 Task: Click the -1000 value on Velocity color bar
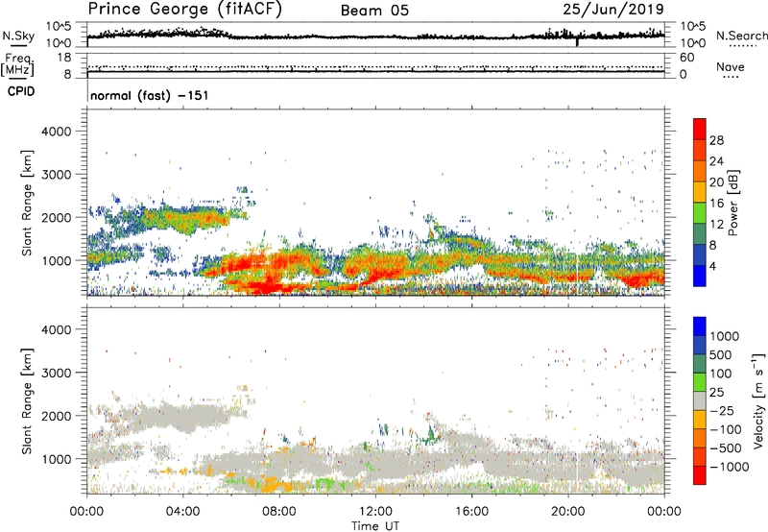[730, 467]
